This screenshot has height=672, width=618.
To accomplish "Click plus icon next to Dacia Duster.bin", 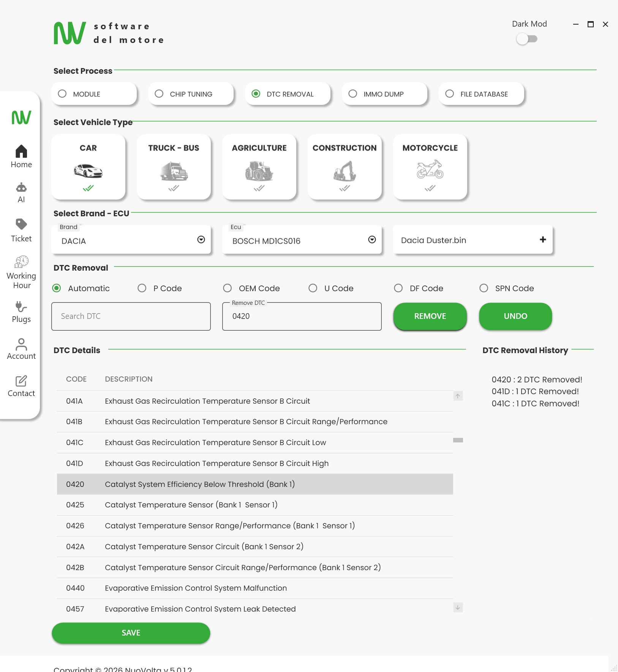I will click(543, 239).
